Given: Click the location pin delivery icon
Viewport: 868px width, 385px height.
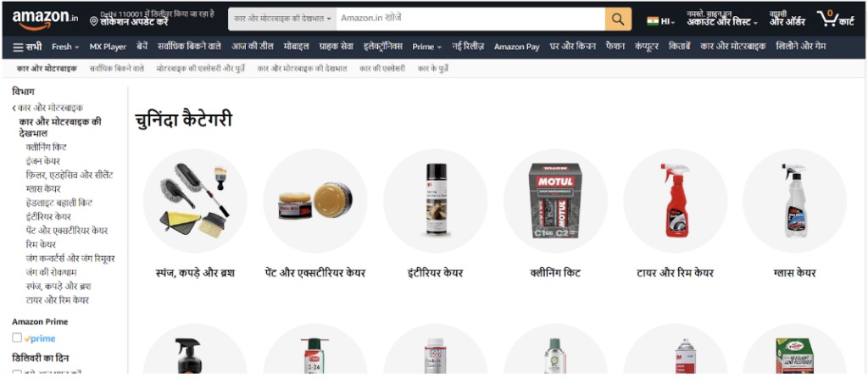Looking at the screenshot, I should (x=93, y=22).
